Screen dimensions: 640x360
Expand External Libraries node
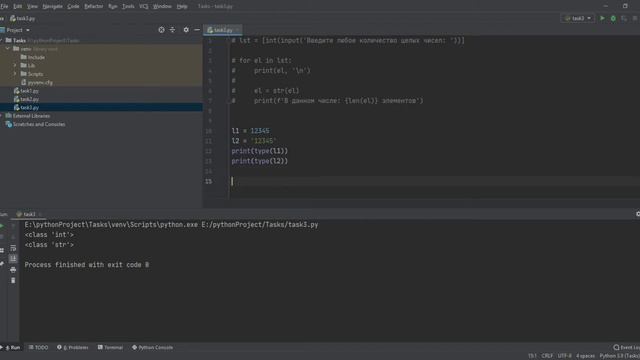point(2,116)
